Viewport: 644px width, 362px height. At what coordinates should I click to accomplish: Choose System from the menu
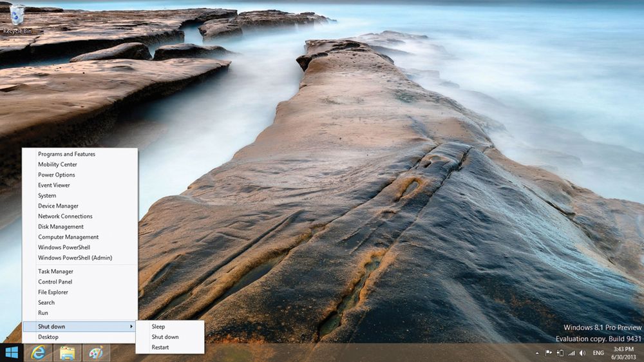(x=80, y=196)
